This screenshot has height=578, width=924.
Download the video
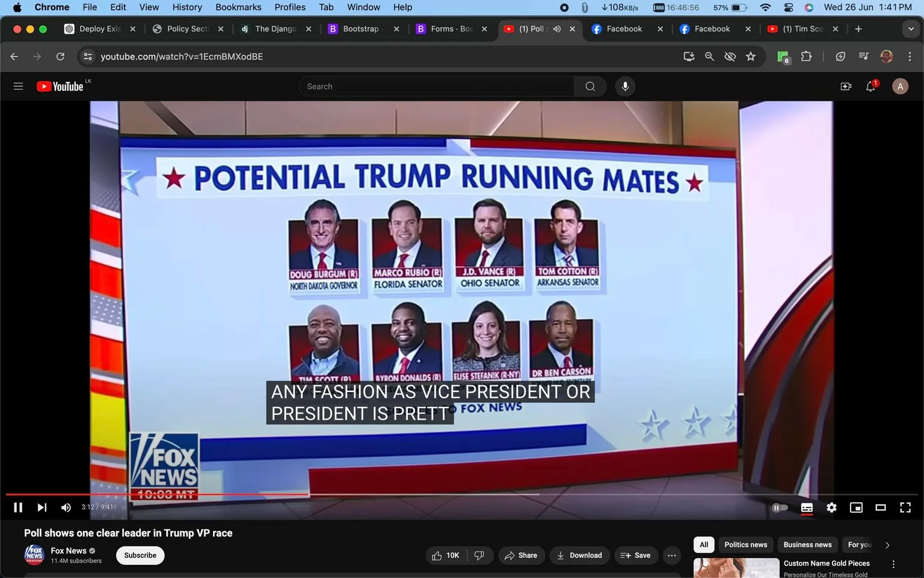click(x=579, y=555)
